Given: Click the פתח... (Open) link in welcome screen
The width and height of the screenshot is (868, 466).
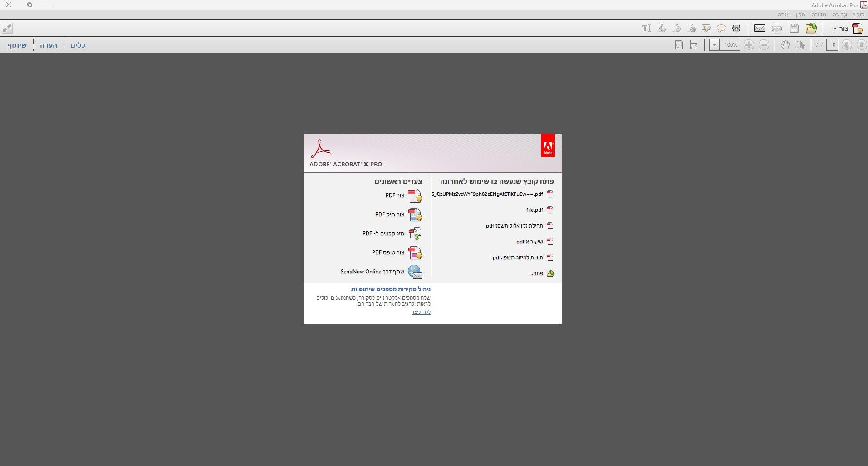Looking at the screenshot, I should pyautogui.click(x=541, y=273).
